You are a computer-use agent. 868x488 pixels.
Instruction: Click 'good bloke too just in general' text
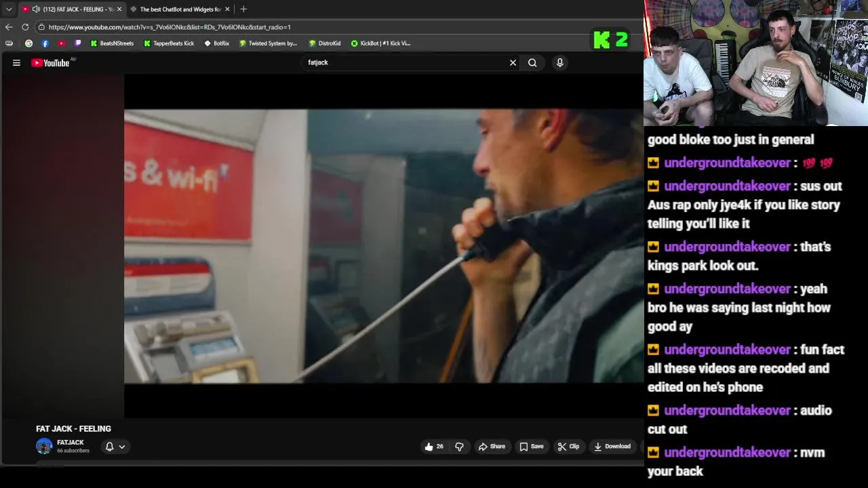[730, 140]
